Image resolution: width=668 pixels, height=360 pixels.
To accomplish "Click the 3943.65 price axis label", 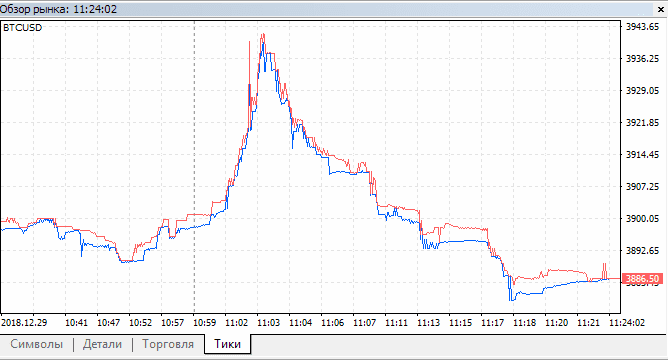I will (642, 27).
